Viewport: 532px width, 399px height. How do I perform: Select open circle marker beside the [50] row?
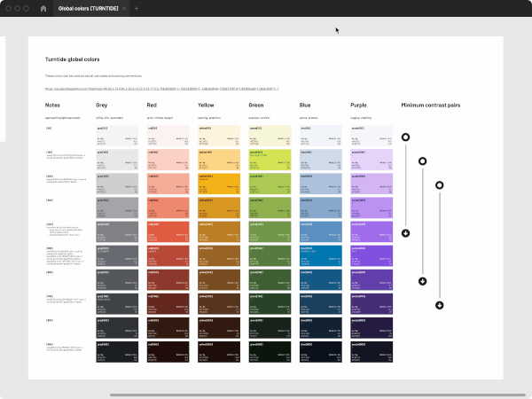(x=405, y=137)
